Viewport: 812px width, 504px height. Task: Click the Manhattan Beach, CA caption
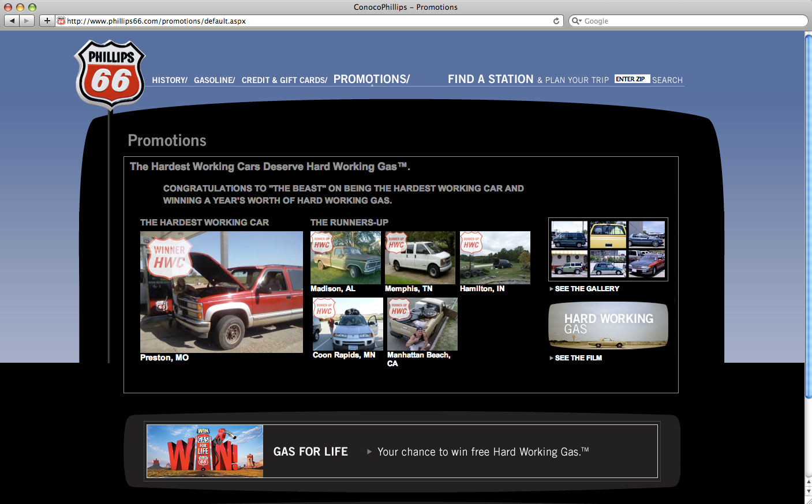[x=419, y=359]
